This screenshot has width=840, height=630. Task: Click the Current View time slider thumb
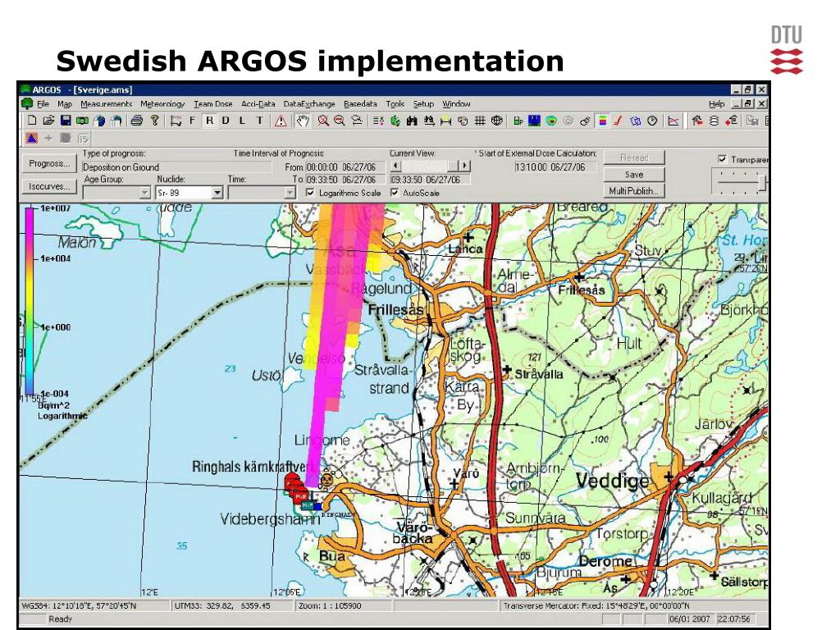[453, 166]
